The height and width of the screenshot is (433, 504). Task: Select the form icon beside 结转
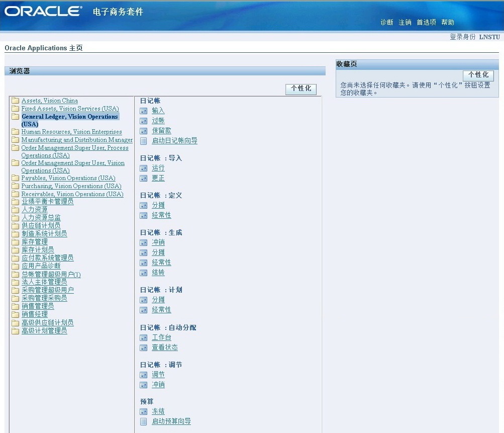[143, 273]
